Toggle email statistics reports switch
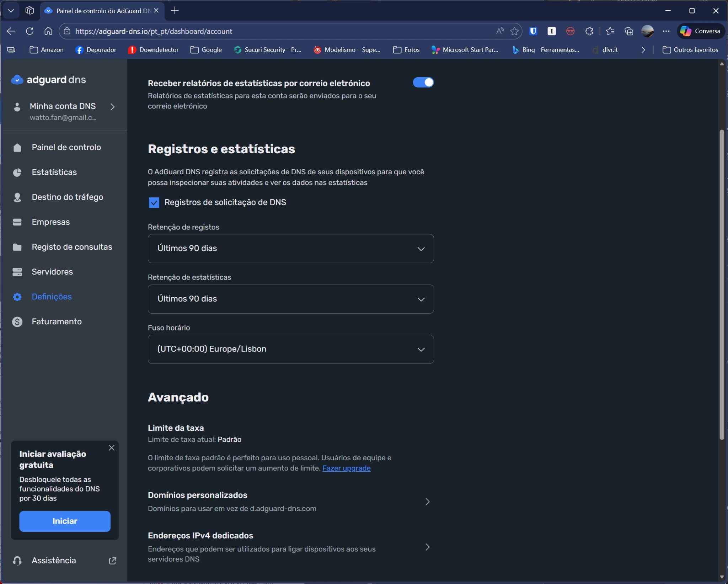728x584 pixels. point(423,83)
